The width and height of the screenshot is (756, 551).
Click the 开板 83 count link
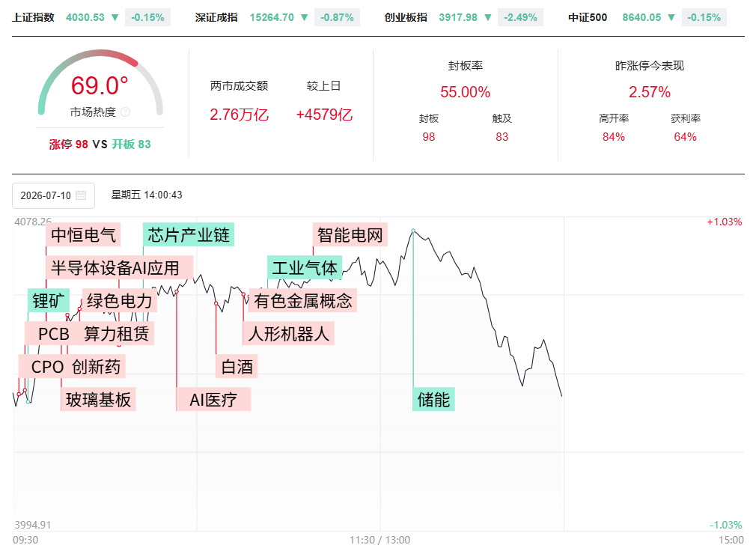[131, 144]
